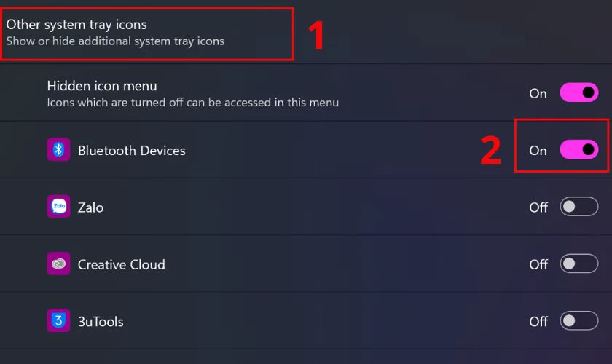The height and width of the screenshot is (364, 612).
Task: Collapse the Other system tray icons section
Action: (x=306, y=33)
